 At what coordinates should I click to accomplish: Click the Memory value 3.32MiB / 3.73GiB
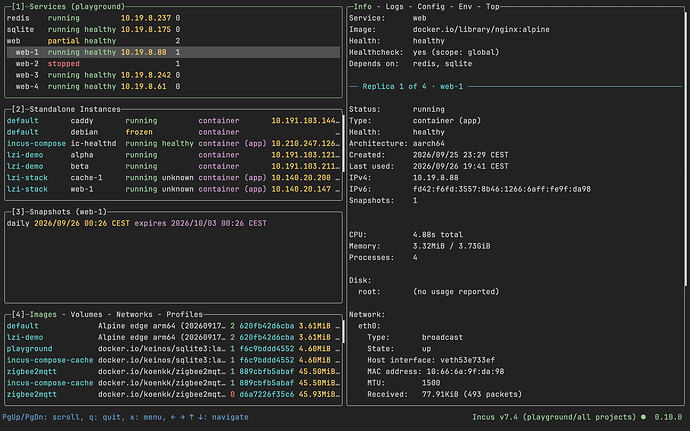[x=451, y=246]
